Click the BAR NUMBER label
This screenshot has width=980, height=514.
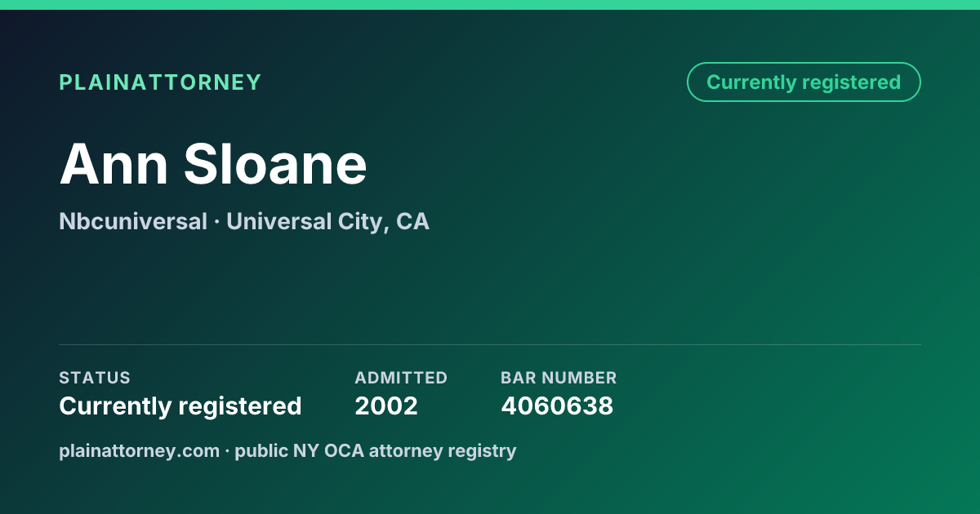pyautogui.click(x=559, y=378)
